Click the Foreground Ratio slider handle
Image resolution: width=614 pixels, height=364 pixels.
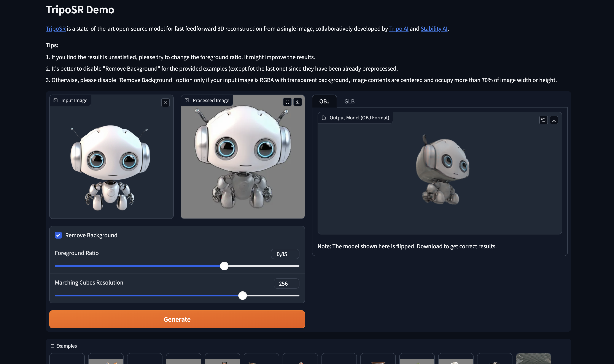tap(224, 266)
